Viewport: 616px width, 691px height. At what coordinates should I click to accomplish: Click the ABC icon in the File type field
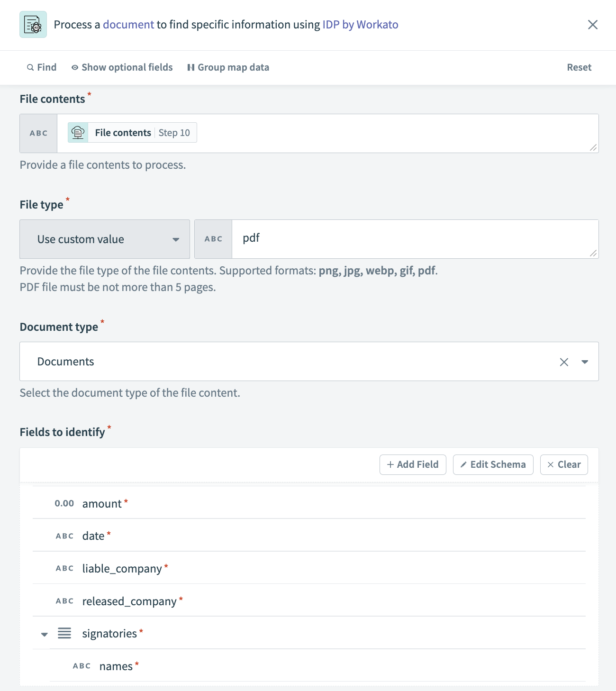213,239
